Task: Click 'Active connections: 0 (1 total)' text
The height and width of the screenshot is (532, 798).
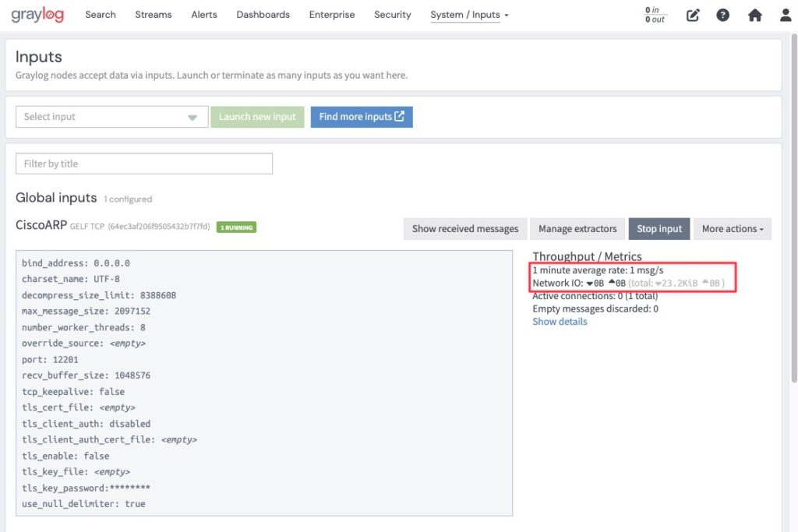Action: pos(595,296)
